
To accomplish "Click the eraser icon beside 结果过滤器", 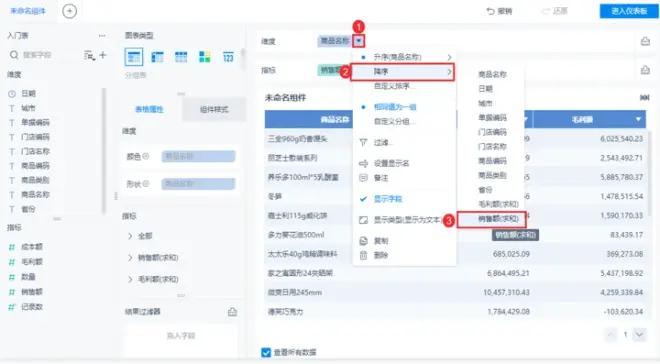I will (232, 312).
